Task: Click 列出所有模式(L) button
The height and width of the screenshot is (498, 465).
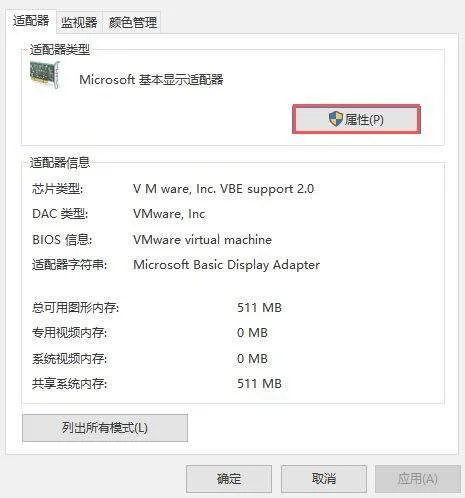Action: [x=105, y=428]
